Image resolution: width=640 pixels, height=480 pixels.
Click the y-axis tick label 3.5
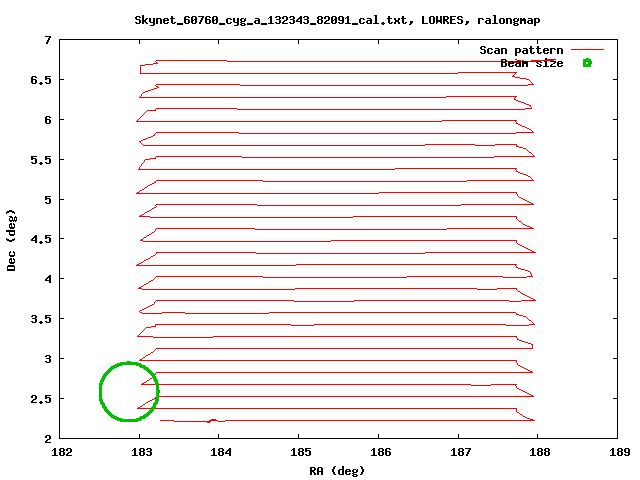[41, 319]
